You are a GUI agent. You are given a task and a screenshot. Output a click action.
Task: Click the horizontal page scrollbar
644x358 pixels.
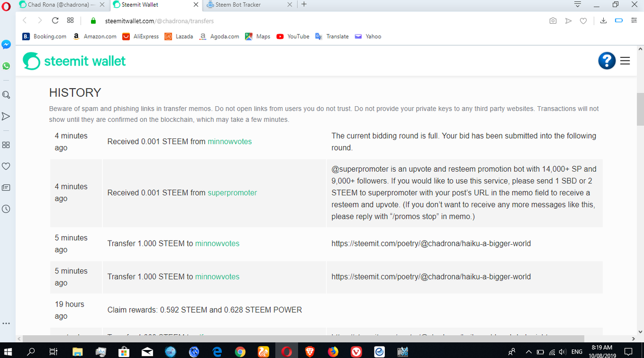(x=304, y=339)
